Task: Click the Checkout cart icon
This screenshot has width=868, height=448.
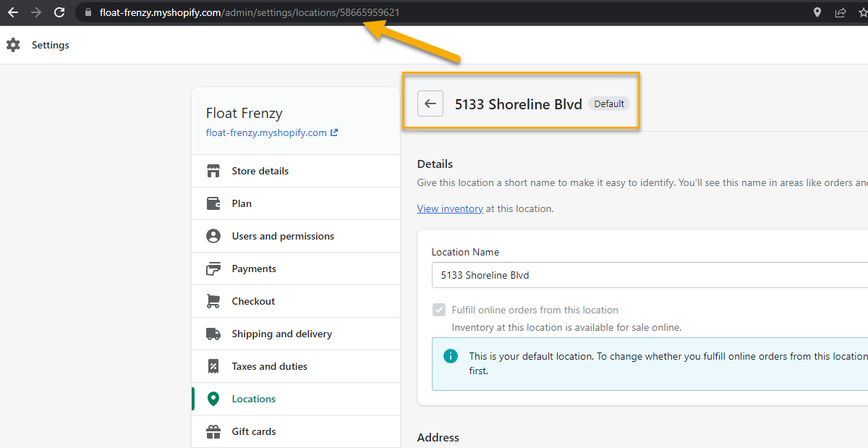Action: (x=213, y=301)
